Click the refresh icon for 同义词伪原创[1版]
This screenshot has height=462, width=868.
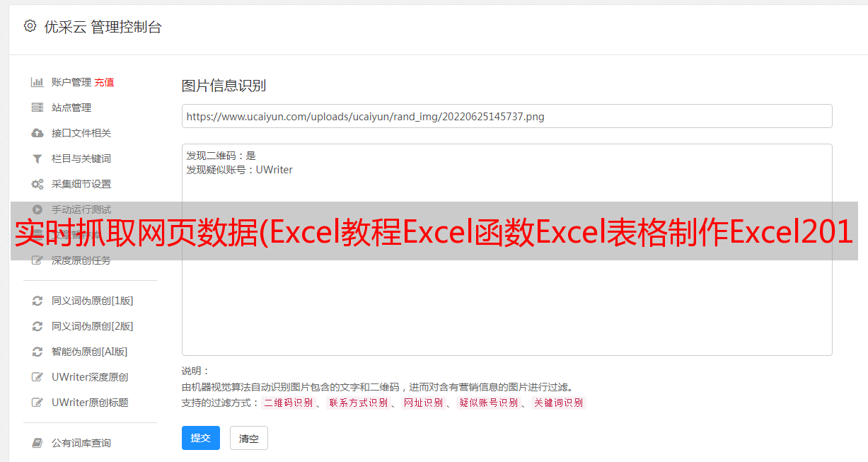37,301
